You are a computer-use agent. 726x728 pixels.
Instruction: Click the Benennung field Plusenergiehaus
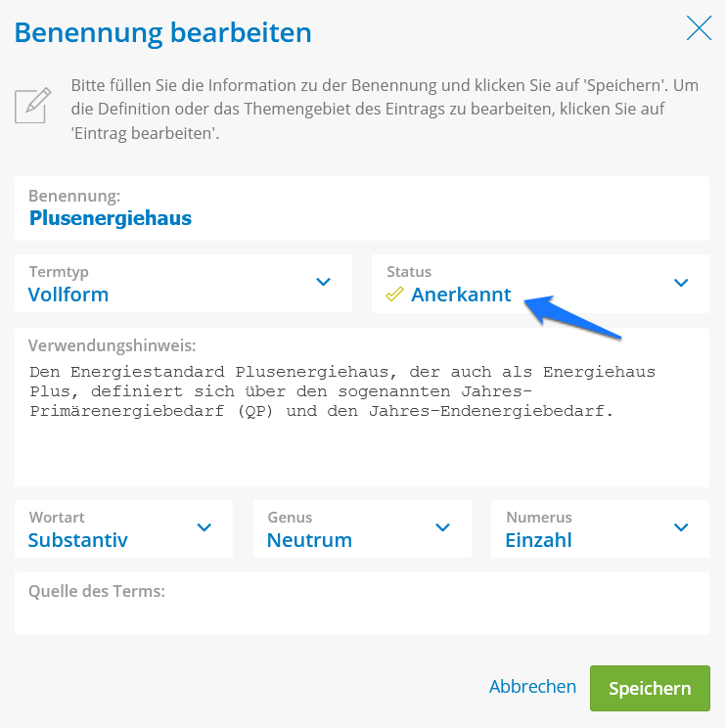pos(362,208)
